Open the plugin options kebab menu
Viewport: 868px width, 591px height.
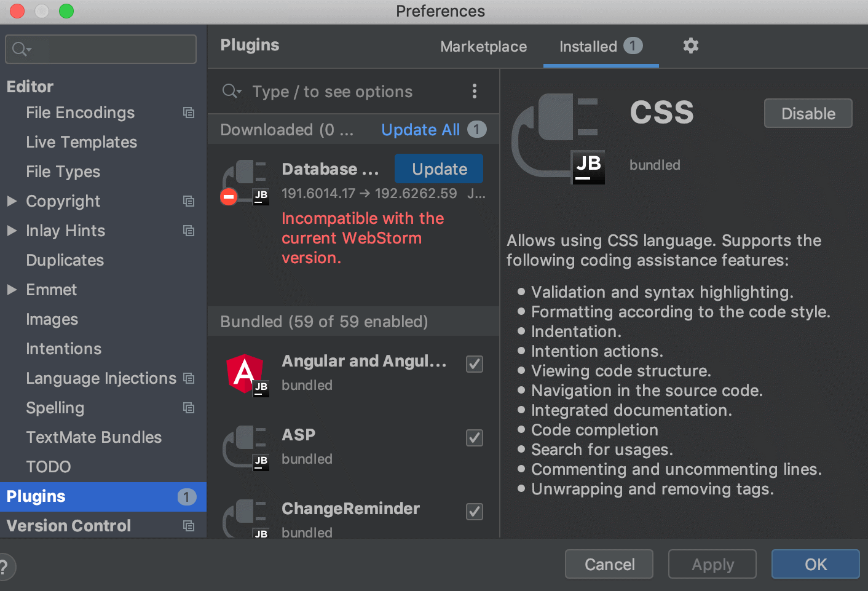click(x=475, y=91)
